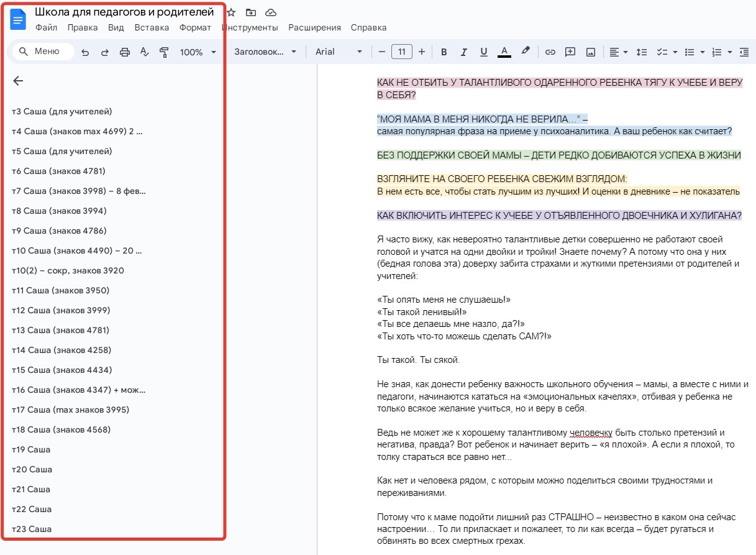Select outline item т10(2) – сокр, знаков 3920
The width and height of the screenshot is (756, 555).
pyautogui.click(x=68, y=270)
